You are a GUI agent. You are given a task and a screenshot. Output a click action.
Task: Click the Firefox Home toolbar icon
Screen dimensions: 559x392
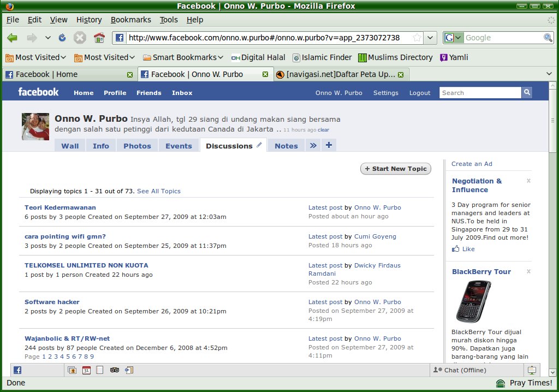click(99, 38)
